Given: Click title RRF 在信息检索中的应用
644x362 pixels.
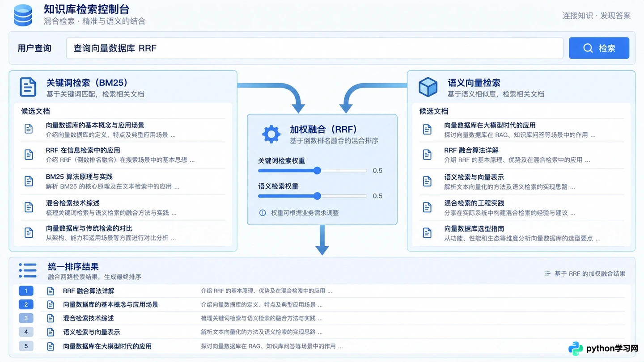Looking at the screenshot, I should pos(83,151).
